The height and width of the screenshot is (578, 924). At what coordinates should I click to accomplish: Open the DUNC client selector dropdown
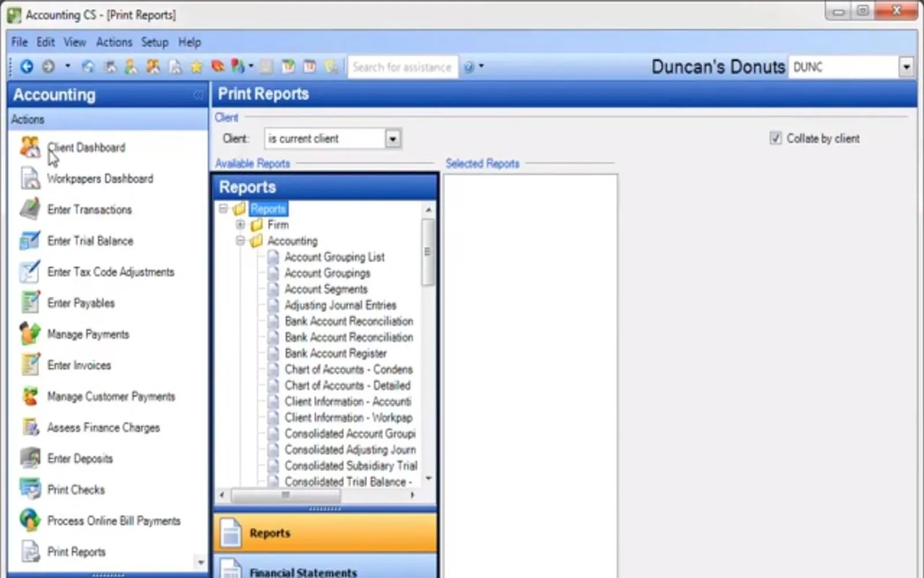click(x=906, y=67)
